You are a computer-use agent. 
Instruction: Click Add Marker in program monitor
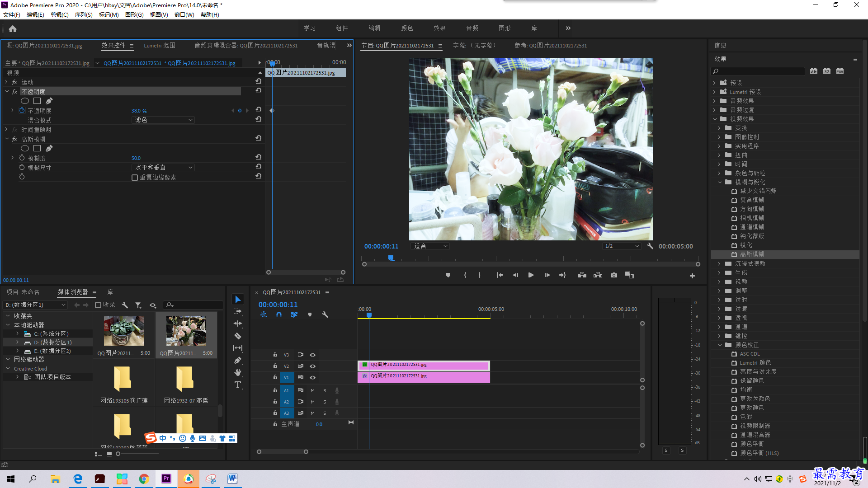[448, 275]
